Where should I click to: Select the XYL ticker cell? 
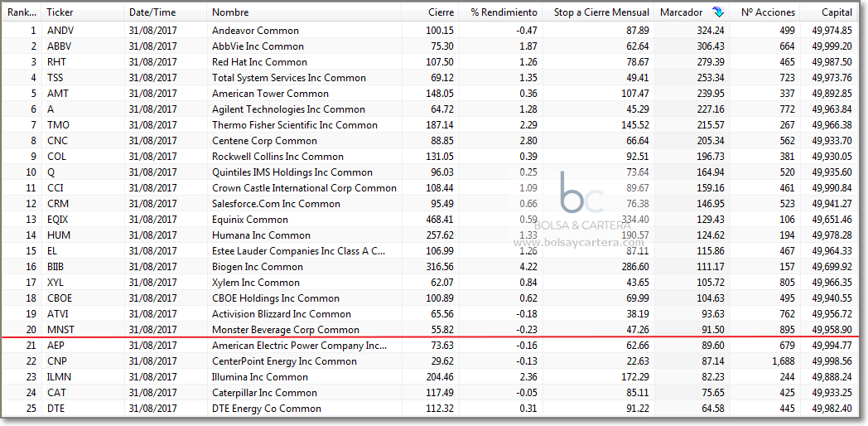(x=56, y=283)
